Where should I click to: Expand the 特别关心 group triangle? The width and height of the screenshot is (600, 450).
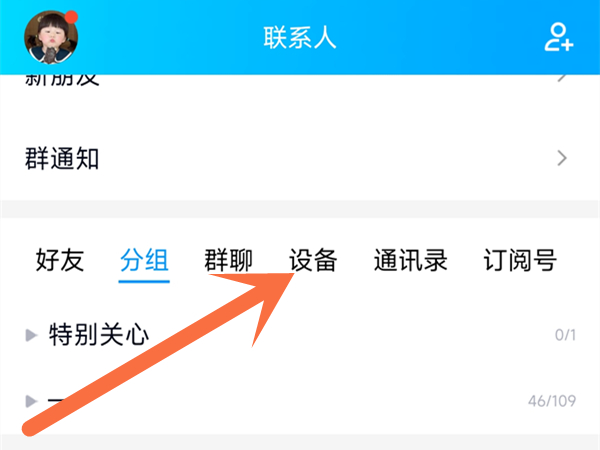pos(31,335)
